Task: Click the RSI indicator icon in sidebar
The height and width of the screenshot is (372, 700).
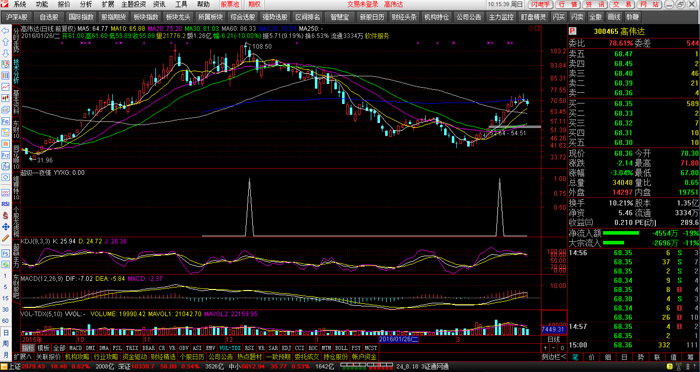Action: (6, 204)
